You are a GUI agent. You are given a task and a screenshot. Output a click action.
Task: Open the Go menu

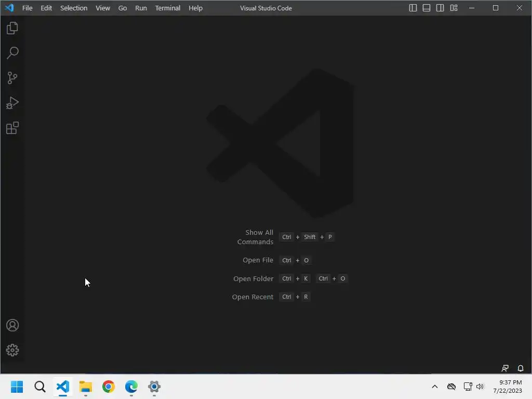[x=123, y=8]
